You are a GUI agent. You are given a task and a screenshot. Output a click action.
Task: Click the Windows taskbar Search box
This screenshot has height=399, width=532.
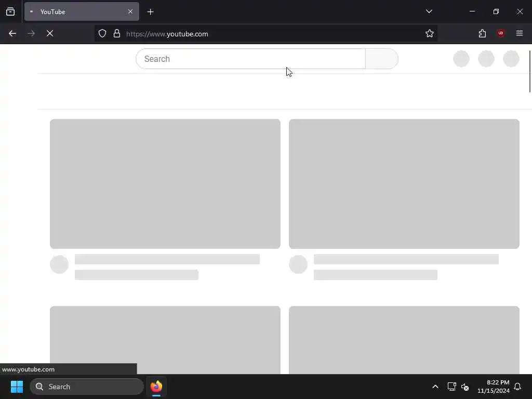coord(87,387)
